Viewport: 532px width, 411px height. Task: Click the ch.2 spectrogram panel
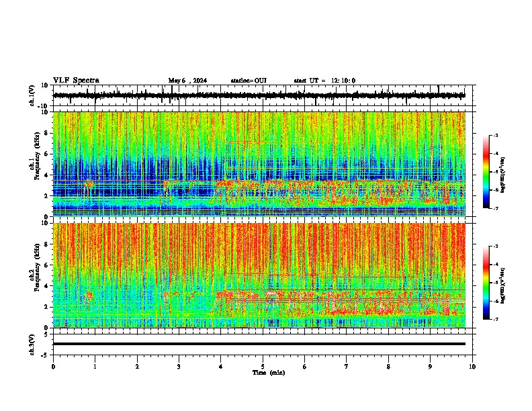259,275
